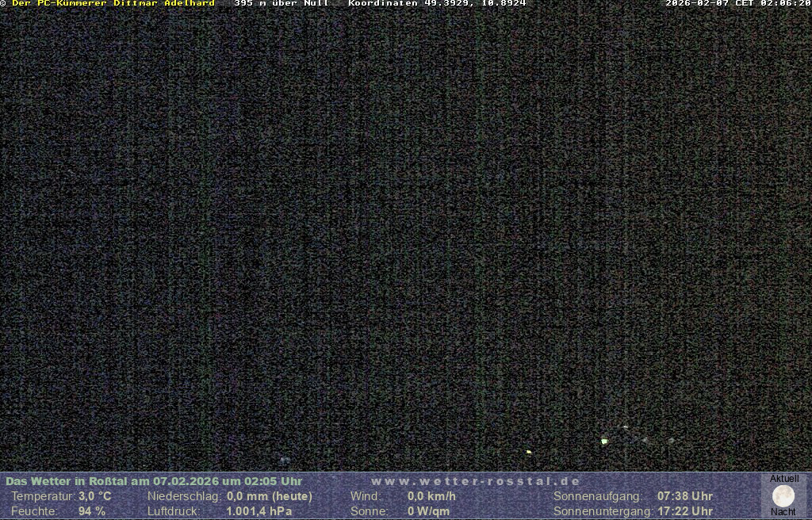This screenshot has width=812, height=520.
Task: Click the Luftdruck value 1.001,4 hPa
Action: [259, 511]
